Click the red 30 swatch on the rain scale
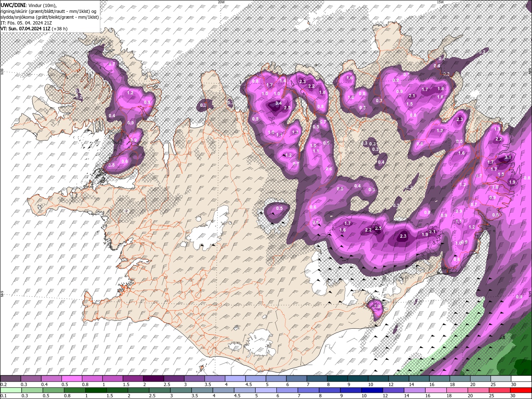 tap(520, 390)
